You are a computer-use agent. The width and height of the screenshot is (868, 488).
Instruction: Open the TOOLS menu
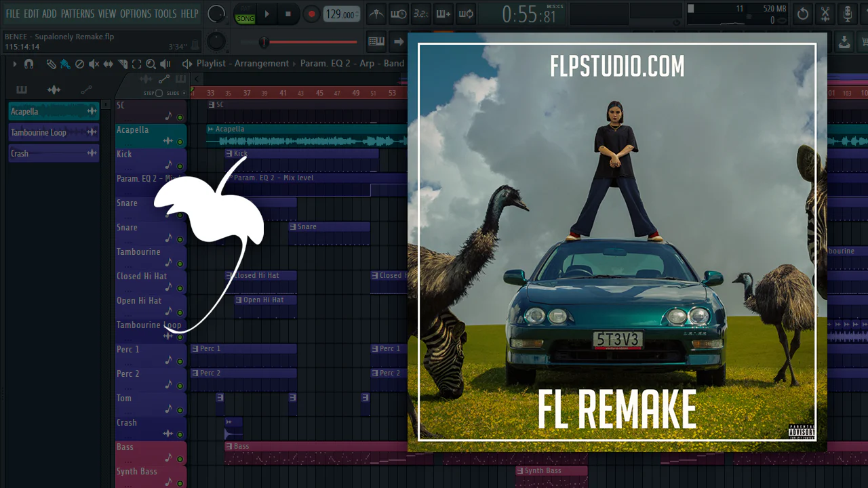[x=165, y=14]
